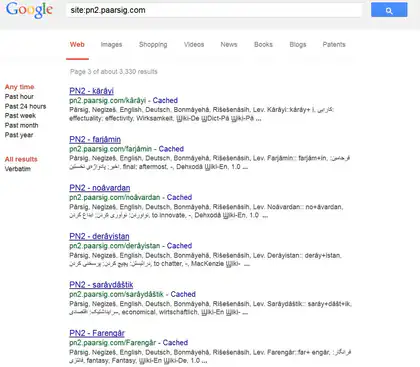Focus the search query input field
This screenshot has width=420, height=367.
point(214,10)
